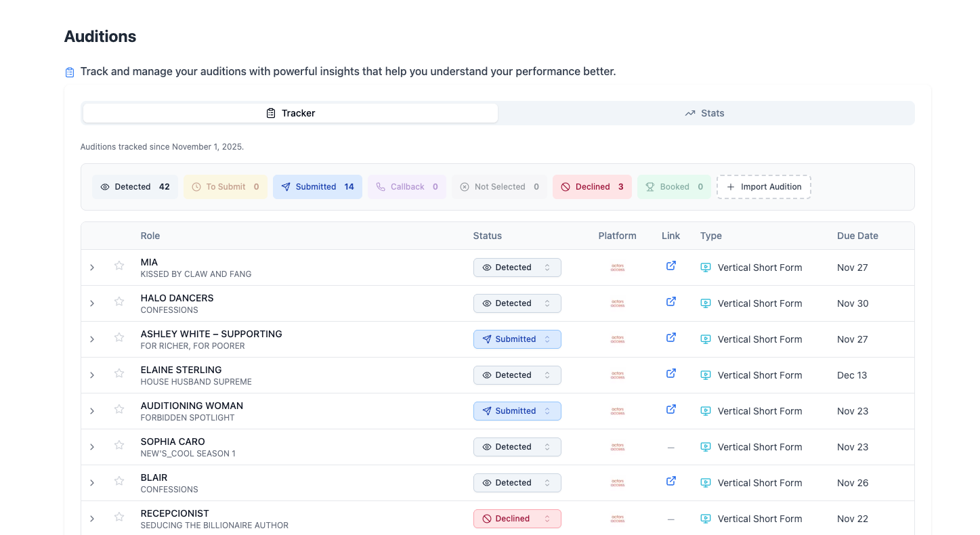Click the plus icon on Import Audition
The width and height of the screenshot is (980, 535).
(730, 186)
